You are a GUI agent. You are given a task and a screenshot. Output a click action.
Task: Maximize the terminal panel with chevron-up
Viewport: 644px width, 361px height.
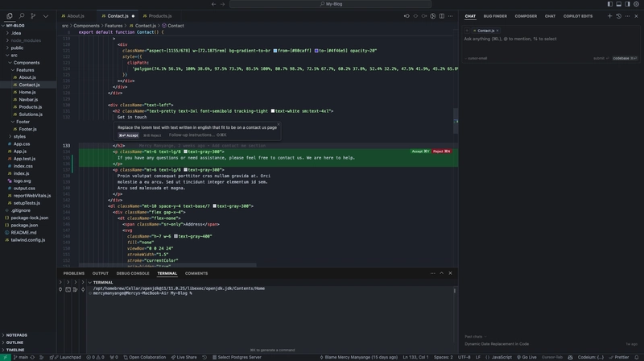pyautogui.click(x=441, y=273)
